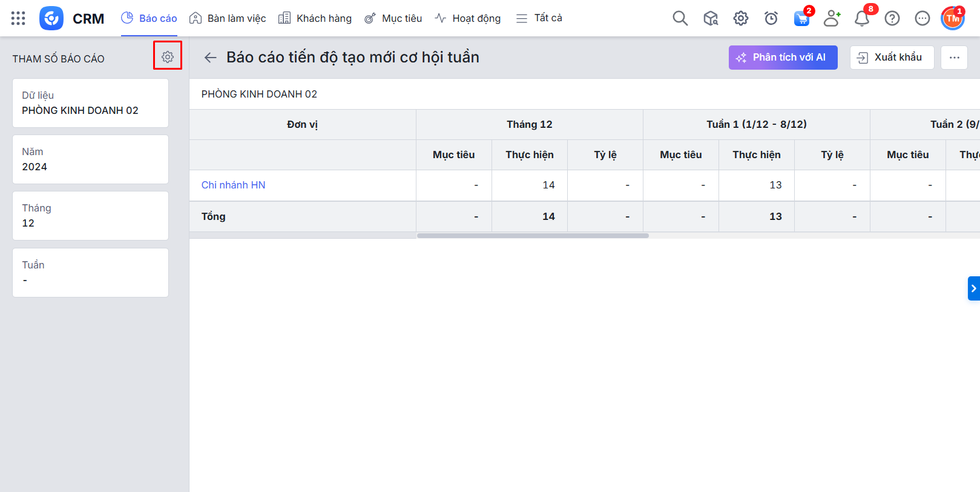Screen dimensions: 980x492
Task: Click the back arrow beside report title
Action: (210, 58)
